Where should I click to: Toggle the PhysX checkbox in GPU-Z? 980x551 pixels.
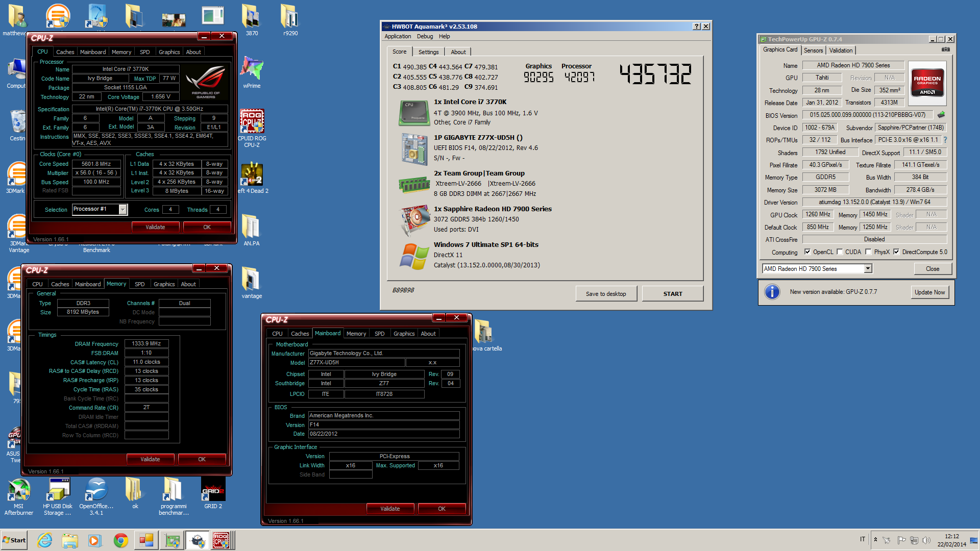[868, 252]
